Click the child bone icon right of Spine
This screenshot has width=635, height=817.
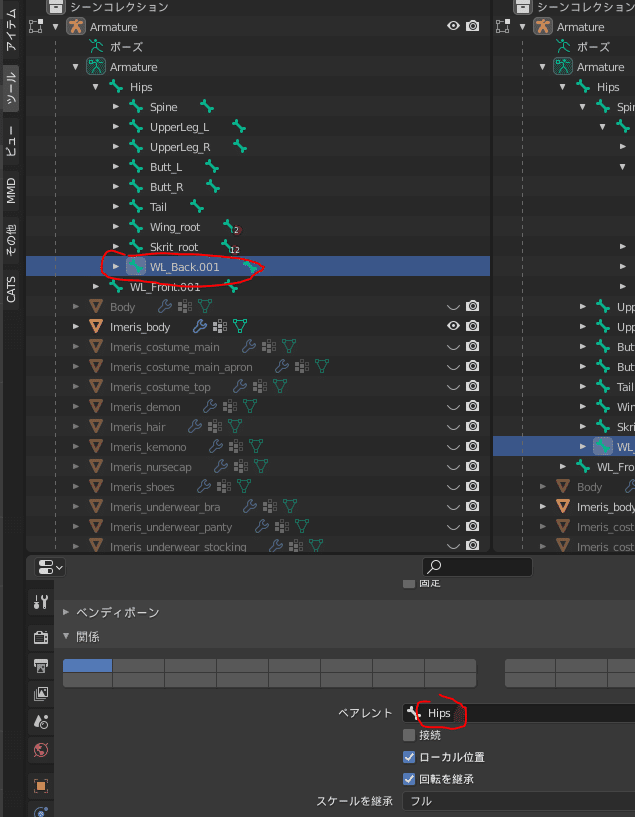pos(207,107)
